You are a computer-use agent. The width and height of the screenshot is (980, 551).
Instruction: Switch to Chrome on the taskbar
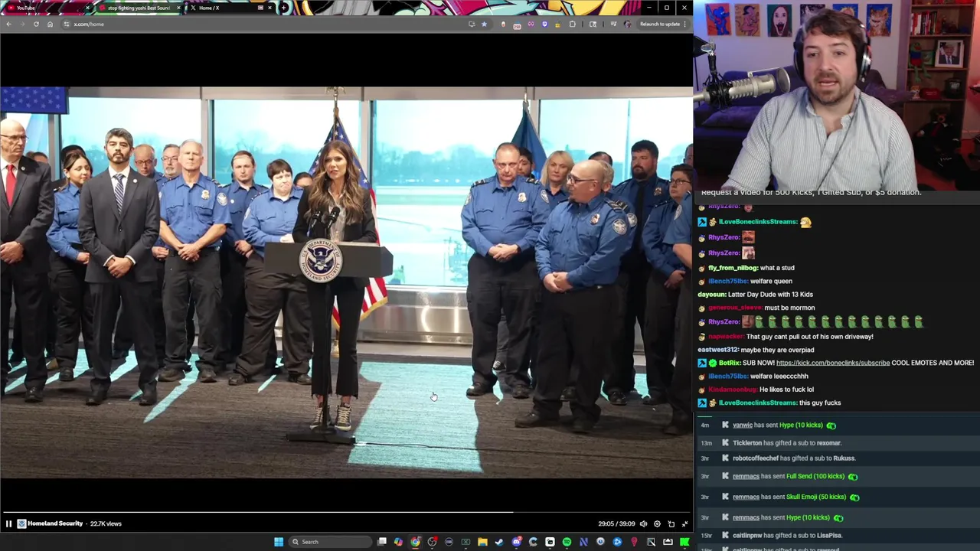(416, 542)
